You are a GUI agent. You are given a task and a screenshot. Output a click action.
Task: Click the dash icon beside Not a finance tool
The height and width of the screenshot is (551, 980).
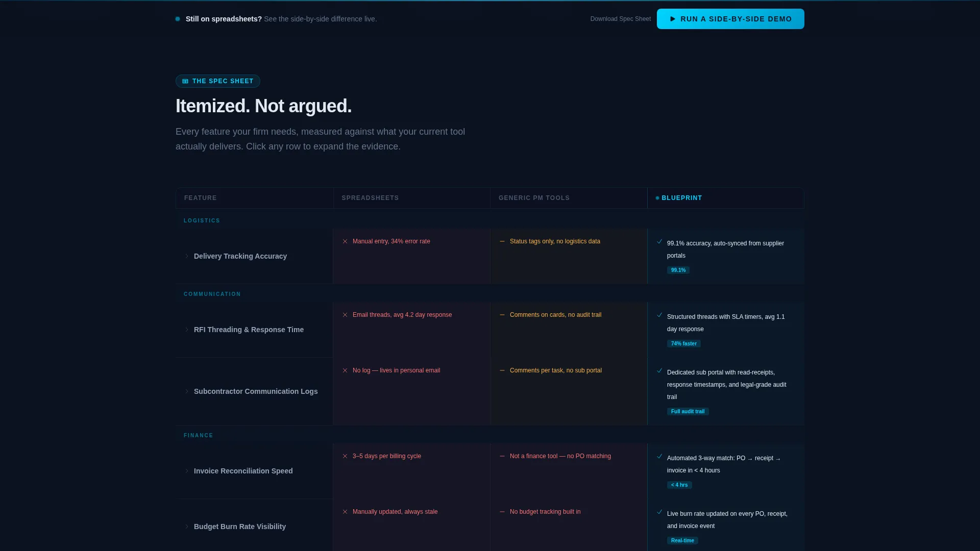pos(502,456)
